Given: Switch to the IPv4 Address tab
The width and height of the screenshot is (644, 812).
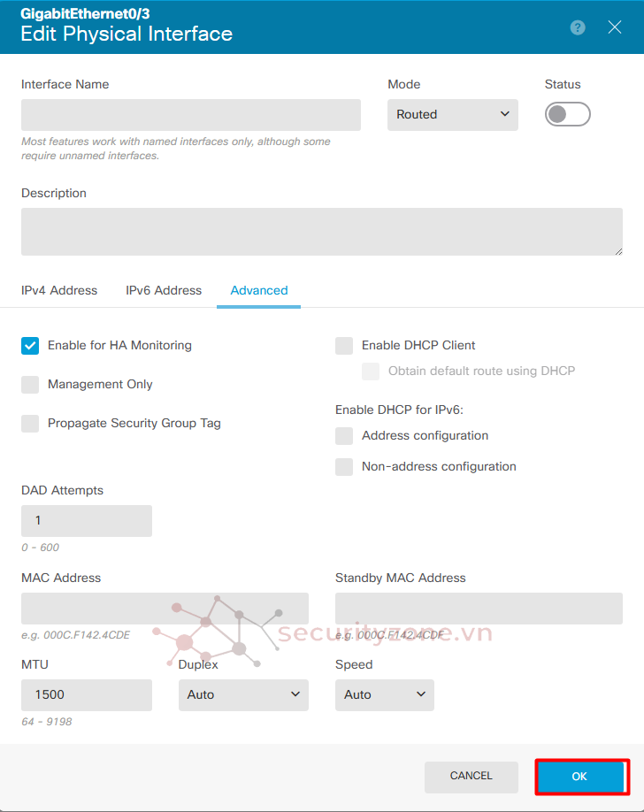Looking at the screenshot, I should pyautogui.click(x=59, y=290).
